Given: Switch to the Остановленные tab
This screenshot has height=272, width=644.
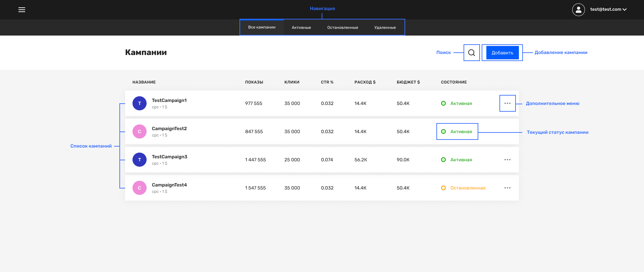Looking at the screenshot, I should [x=343, y=28].
